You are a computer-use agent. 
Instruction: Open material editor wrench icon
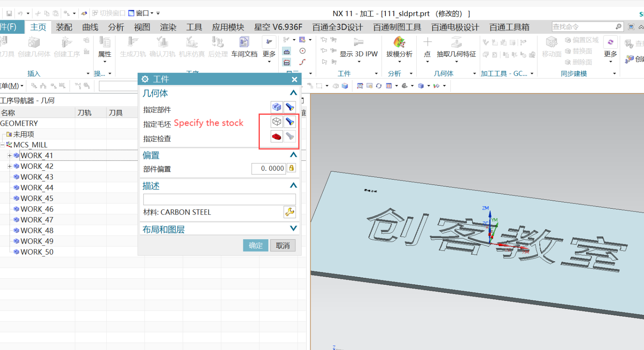(290, 212)
